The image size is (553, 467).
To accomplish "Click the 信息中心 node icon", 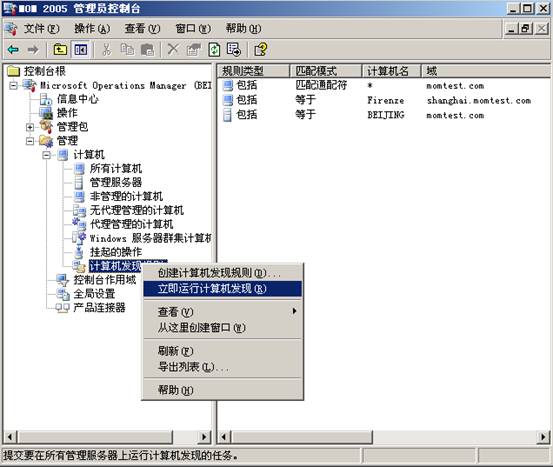I will click(x=46, y=99).
